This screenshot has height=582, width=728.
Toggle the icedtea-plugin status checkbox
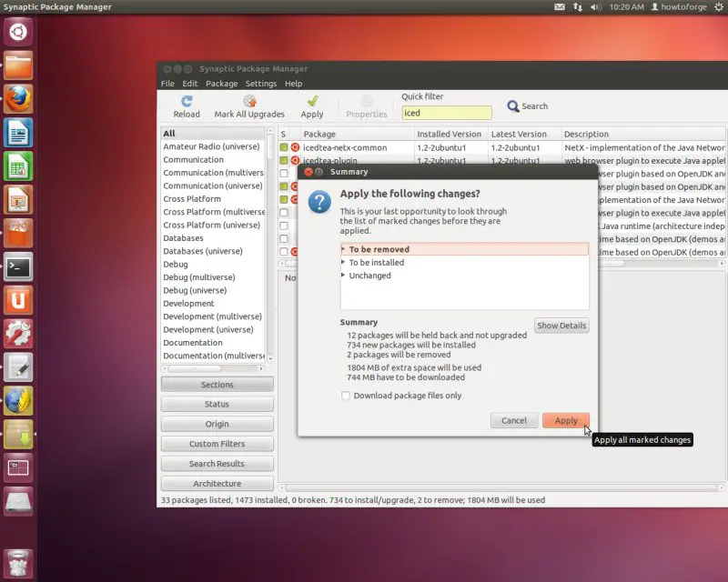pos(284,161)
